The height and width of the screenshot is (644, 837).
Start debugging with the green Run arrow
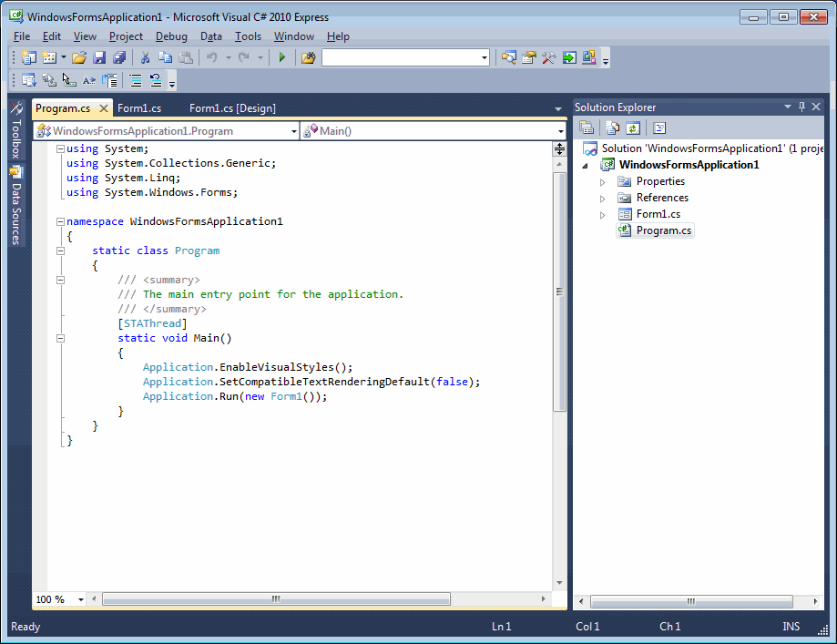(x=281, y=57)
